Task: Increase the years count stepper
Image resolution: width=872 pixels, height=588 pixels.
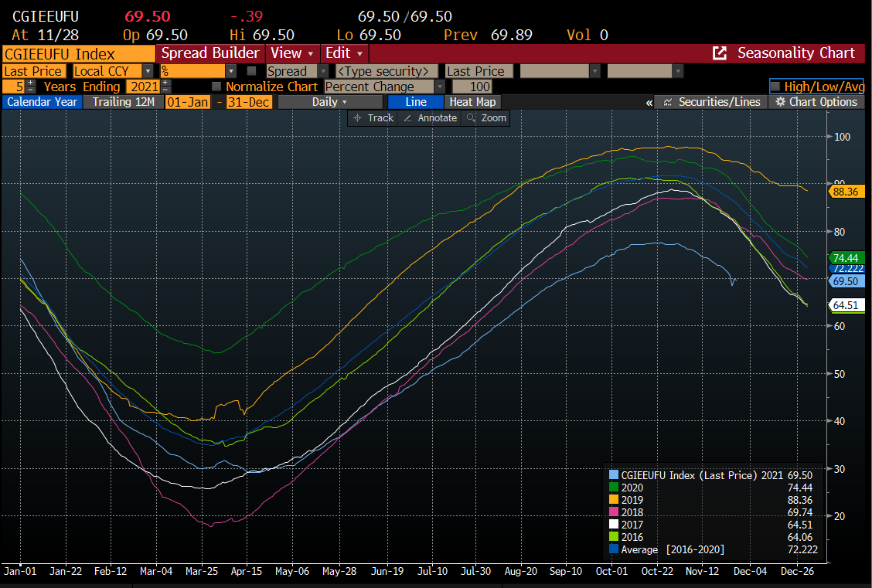Action: pos(31,83)
